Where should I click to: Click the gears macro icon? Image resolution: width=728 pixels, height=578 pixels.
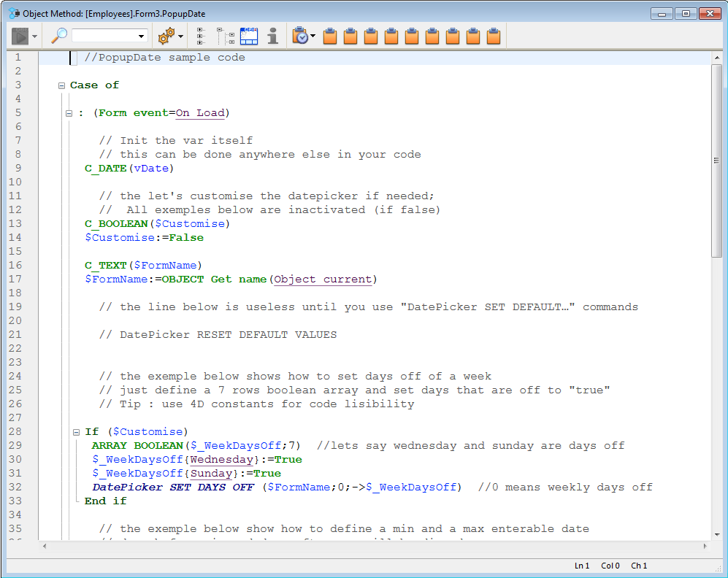coord(166,36)
